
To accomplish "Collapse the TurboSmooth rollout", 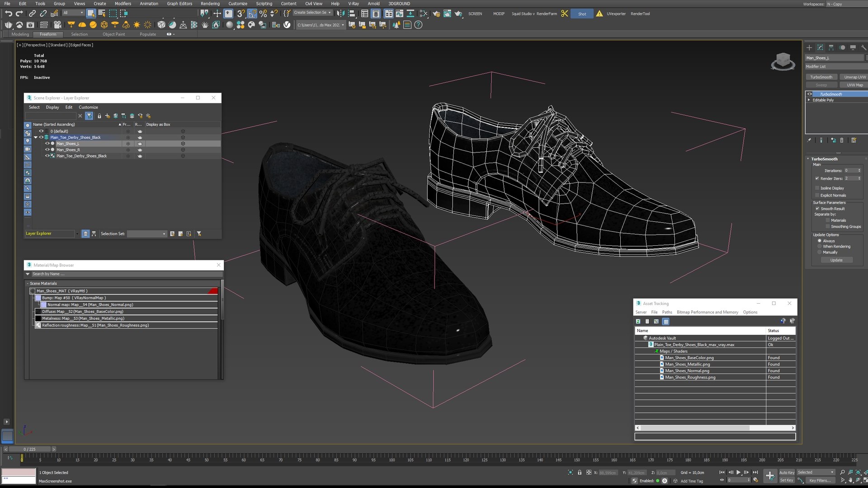I will (x=808, y=159).
